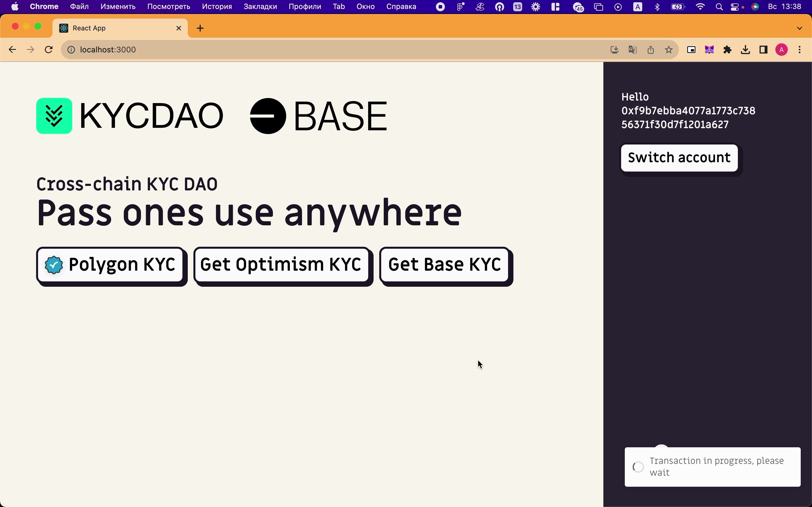This screenshot has width=812, height=507.
Task: Click the browser bookmarks star icon
Action: (x=669, y=49)
